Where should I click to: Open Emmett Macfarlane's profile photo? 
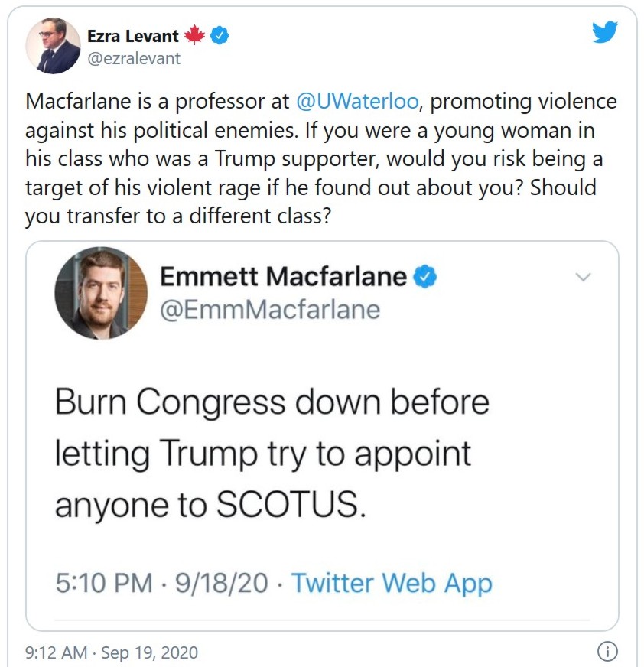[101, 293]
